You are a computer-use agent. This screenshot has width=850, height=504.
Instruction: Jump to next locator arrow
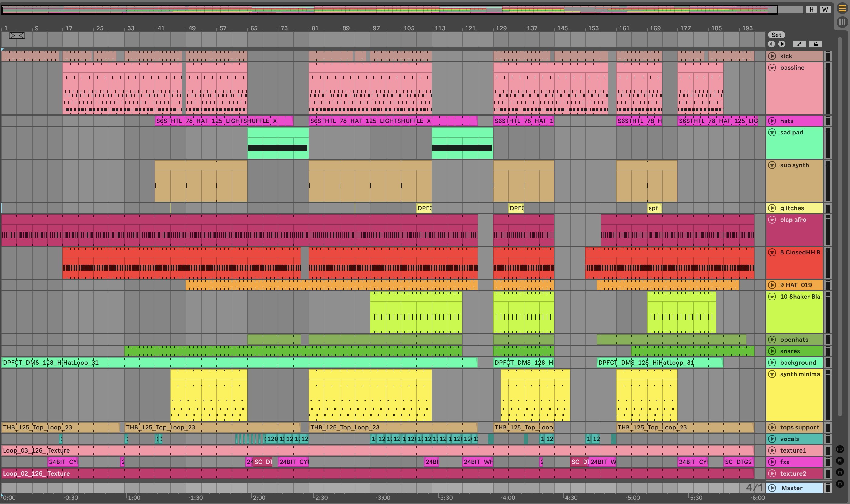(782, 44)
